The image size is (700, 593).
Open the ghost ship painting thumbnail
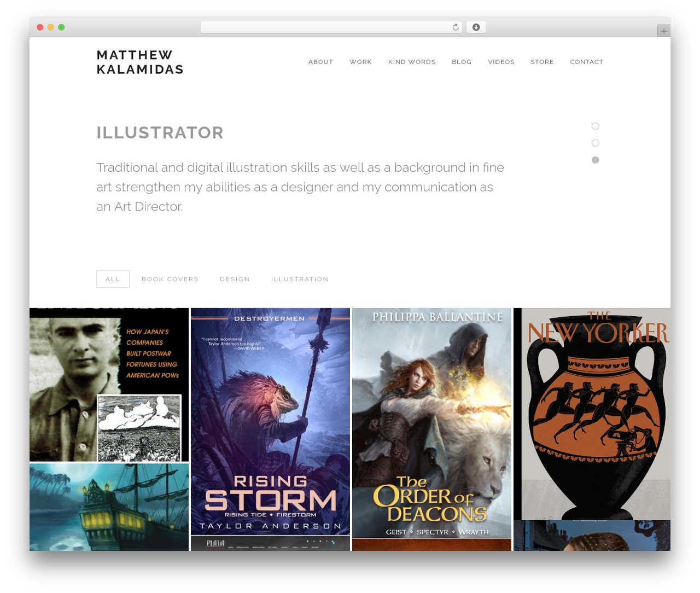[x=109, y=507]
